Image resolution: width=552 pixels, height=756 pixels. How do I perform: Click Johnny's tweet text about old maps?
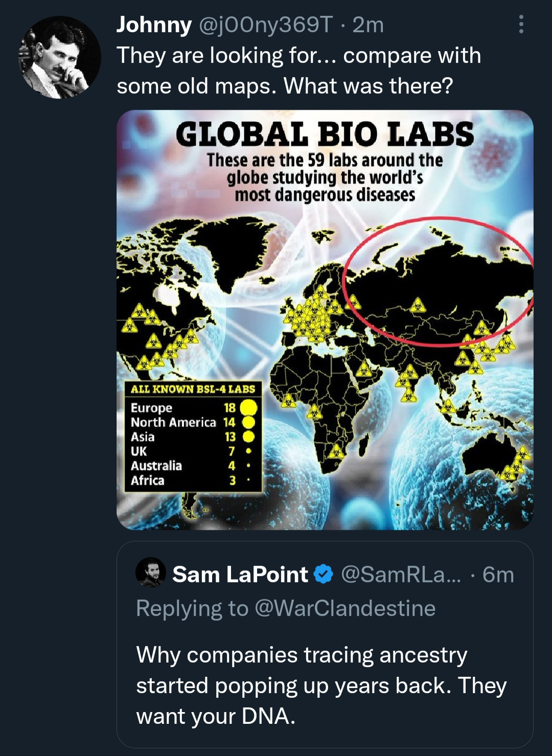[298, 70]
